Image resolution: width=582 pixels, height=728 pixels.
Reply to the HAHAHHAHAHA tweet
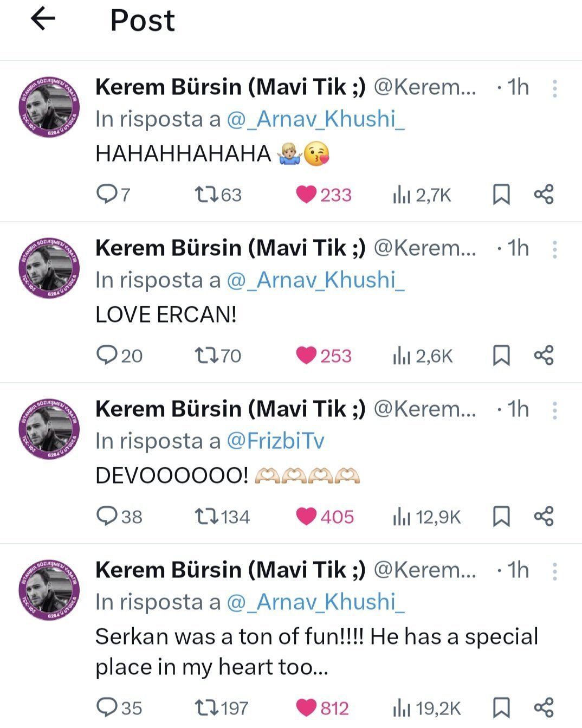[104, 194]
